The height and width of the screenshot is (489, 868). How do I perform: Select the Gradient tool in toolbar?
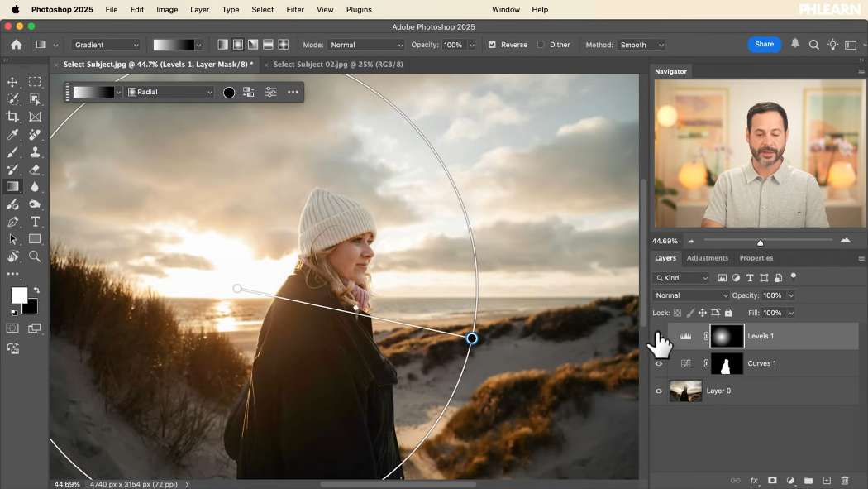click(x=12, y=187)
